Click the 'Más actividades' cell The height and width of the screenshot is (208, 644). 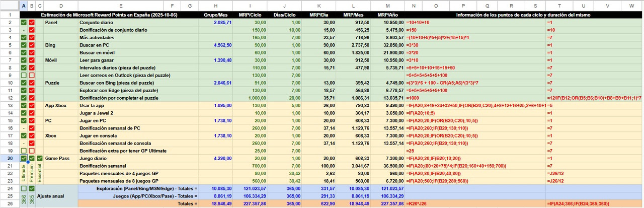click(x=121, y=38)
